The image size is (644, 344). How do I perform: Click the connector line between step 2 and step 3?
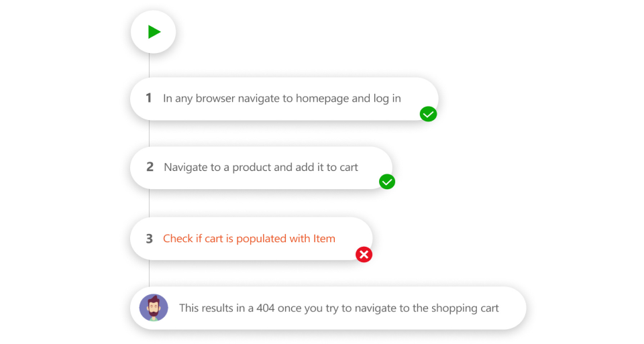click(149, 203)
